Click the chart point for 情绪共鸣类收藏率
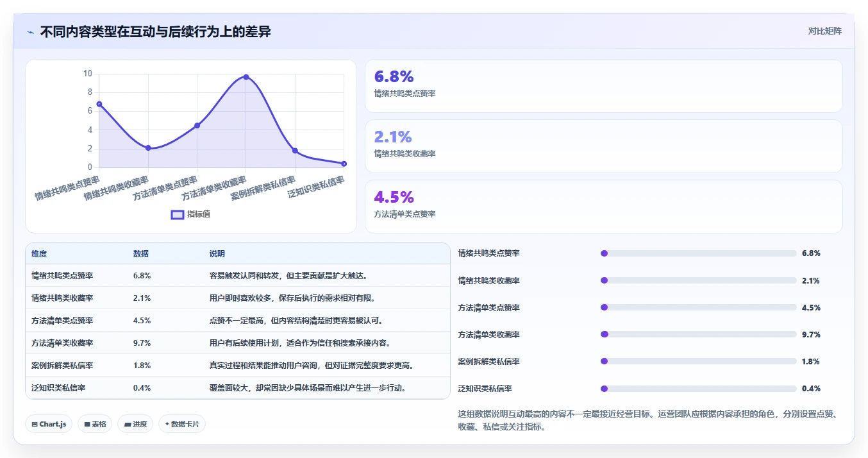The width and height of the screenshot is (868, 458). pos(148,148)
